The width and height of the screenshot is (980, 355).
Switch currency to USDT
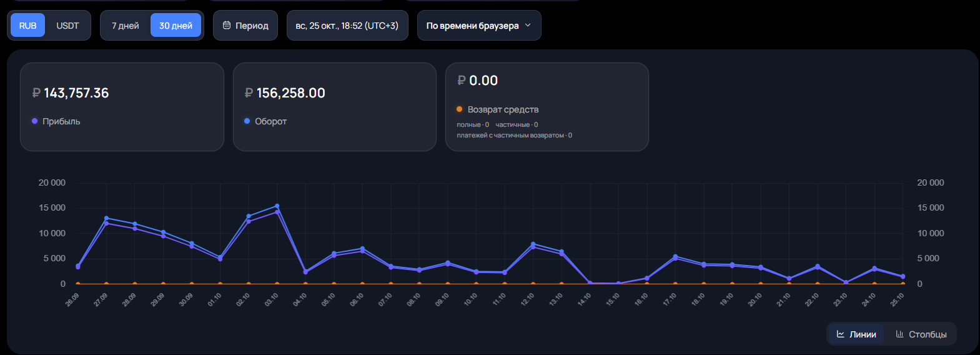tap(67, 26)
